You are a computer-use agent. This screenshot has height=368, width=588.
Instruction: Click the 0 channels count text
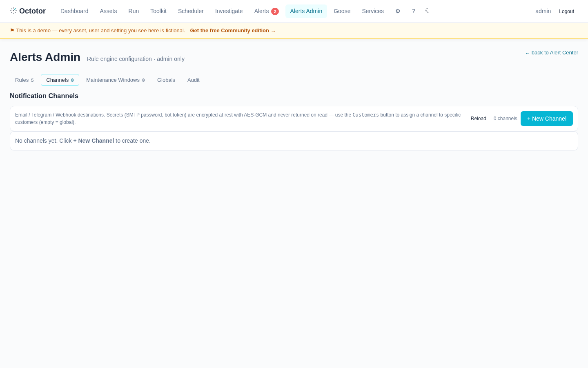[x=506, y=119]
